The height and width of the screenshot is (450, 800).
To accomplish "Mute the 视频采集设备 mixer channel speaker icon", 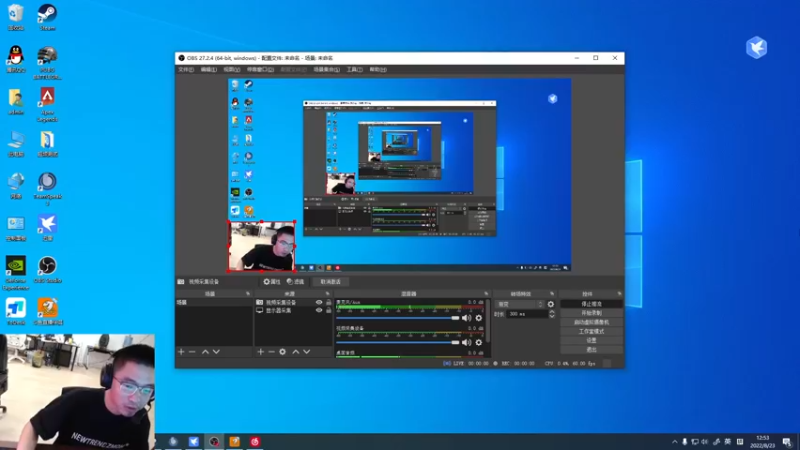I will tap(466, 342).
